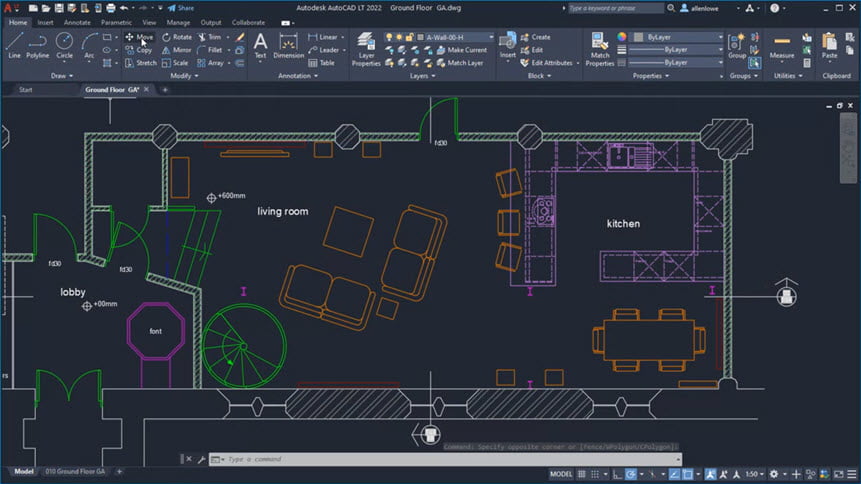The height and width of the screenshot is (484, 861).
Task: Open the A-Wall-00-H layer dropdown
Action: (x=455, y=37)
